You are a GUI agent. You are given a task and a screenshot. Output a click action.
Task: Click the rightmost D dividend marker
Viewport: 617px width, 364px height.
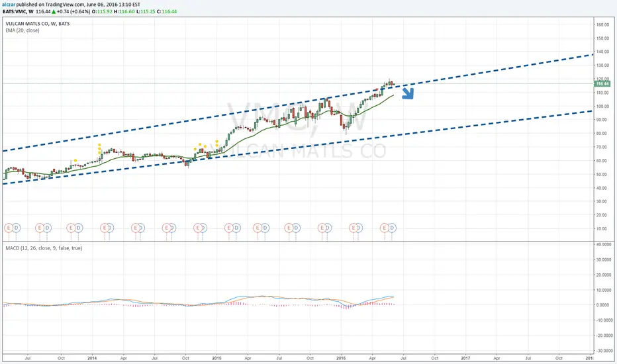click(392, 228)
